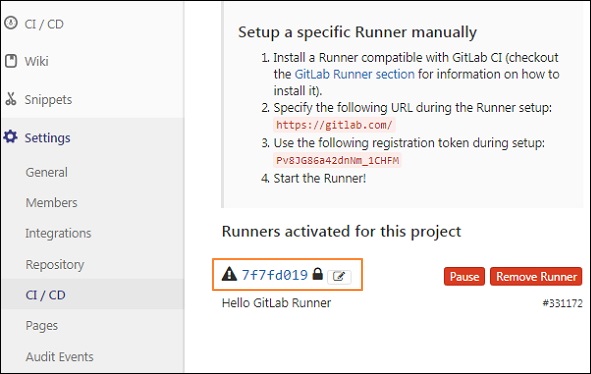Open Pages settings
591x374 pixels.
tap(42, 326)
